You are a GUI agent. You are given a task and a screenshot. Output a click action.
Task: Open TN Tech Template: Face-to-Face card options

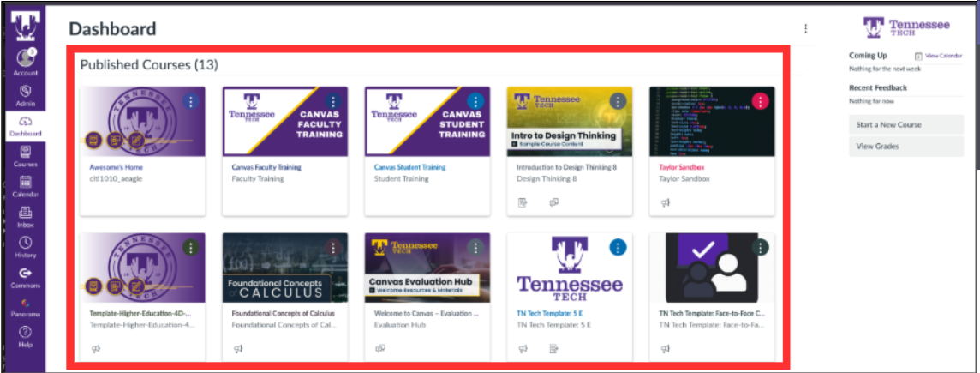[760, 247]
